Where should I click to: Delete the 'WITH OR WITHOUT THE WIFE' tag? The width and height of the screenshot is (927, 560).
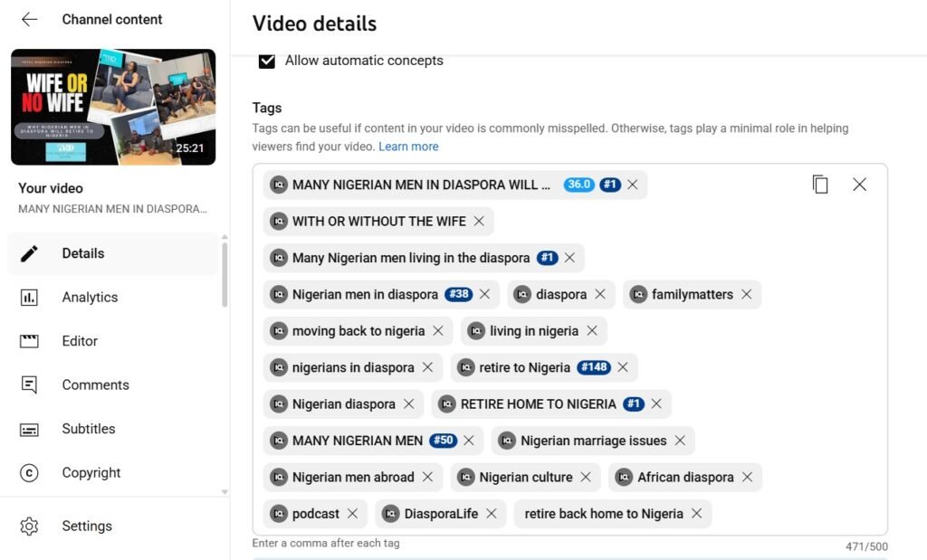(x=479, y=221)
